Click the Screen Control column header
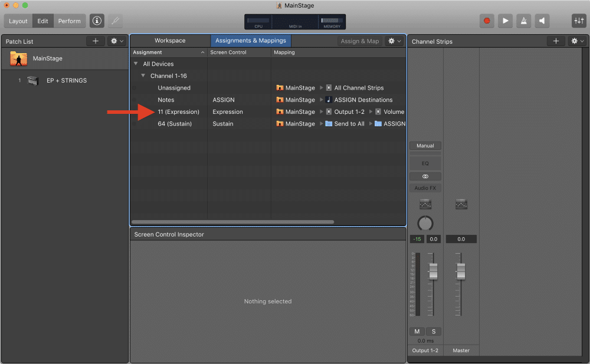Image resolution: width=590 pixels, height=364 pixels. pyautogui.click(x=239, y=53)
